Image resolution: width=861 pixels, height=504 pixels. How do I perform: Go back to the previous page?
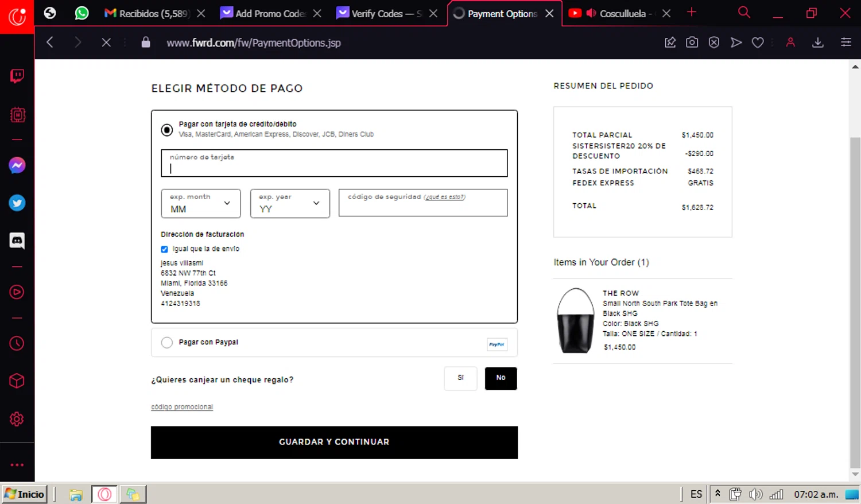pyautogui.click(x=50, y=42)
